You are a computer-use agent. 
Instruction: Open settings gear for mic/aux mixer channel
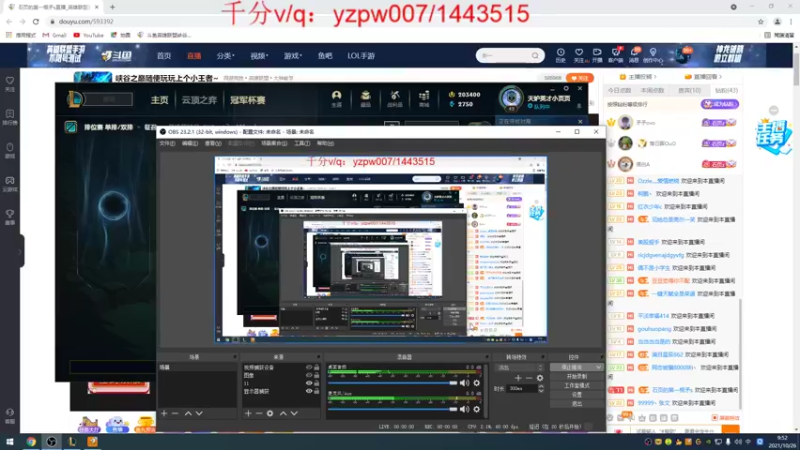(477, 409)
